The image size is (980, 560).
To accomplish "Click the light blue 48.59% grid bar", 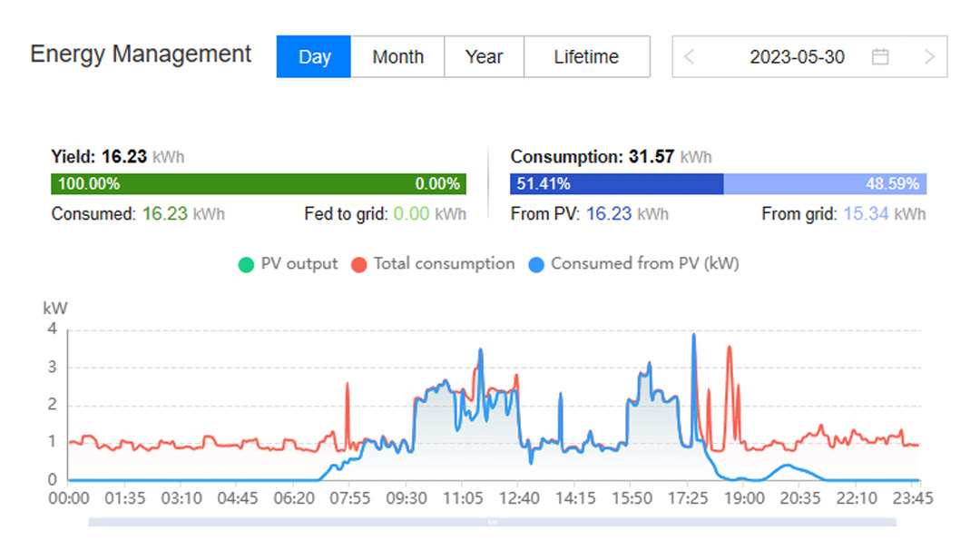I will click(825, 183).
